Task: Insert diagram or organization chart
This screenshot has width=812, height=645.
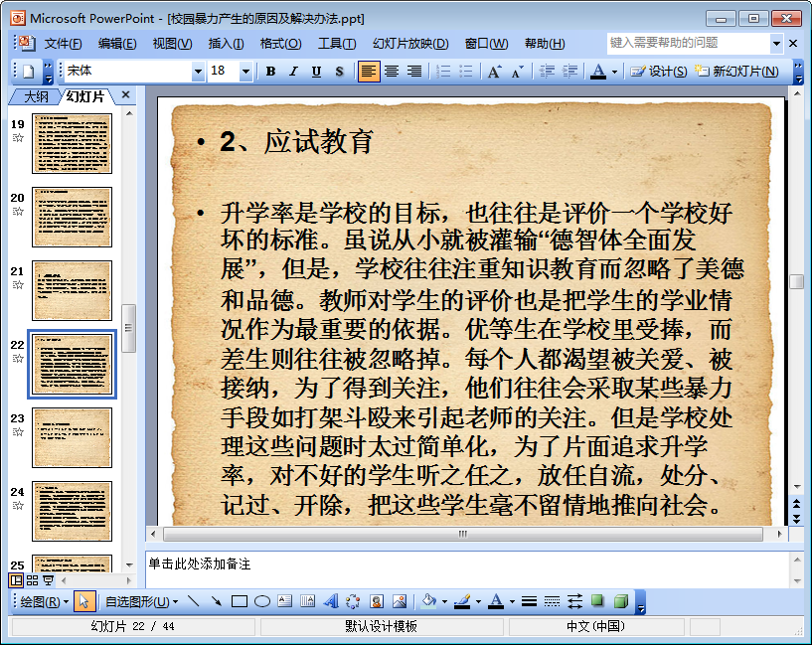Action: click(353, 601)
